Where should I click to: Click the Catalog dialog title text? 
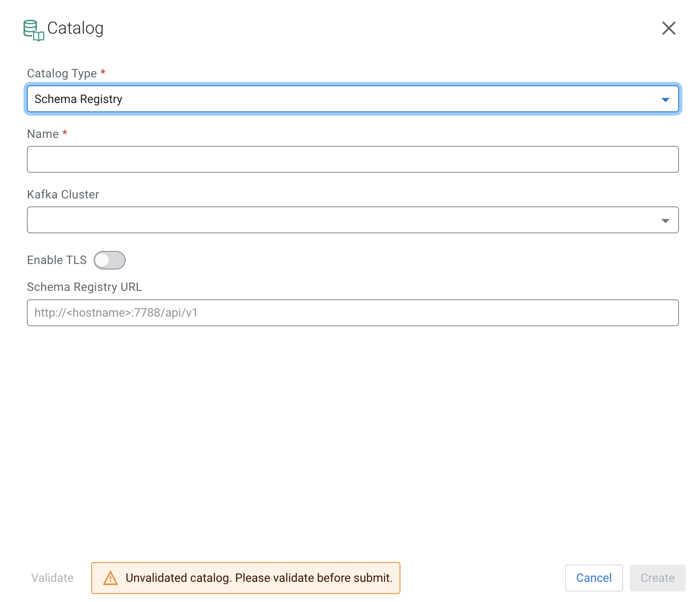point(75,28)
